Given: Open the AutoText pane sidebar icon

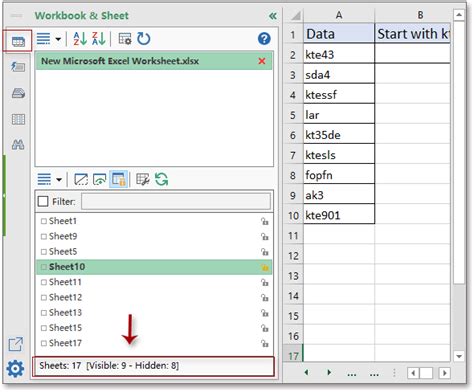Looking at the screenshot, I should [x=18, y=67].
